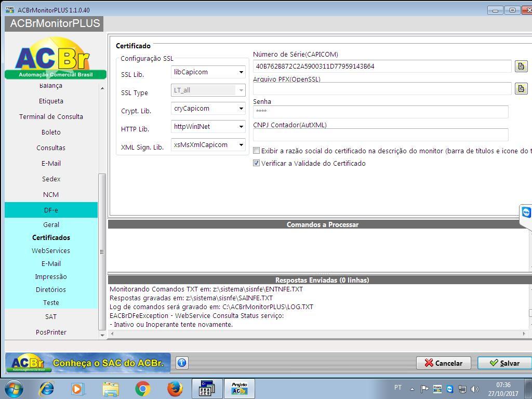
Task: Open HTTP Lib. dropdown httpWinINet
Action: coord(208,127)
